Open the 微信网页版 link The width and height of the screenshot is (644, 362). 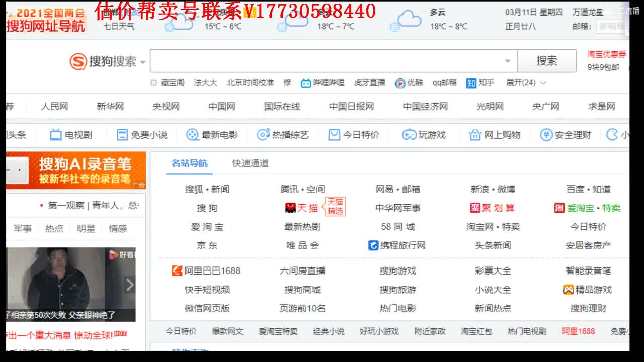point(207,308)
